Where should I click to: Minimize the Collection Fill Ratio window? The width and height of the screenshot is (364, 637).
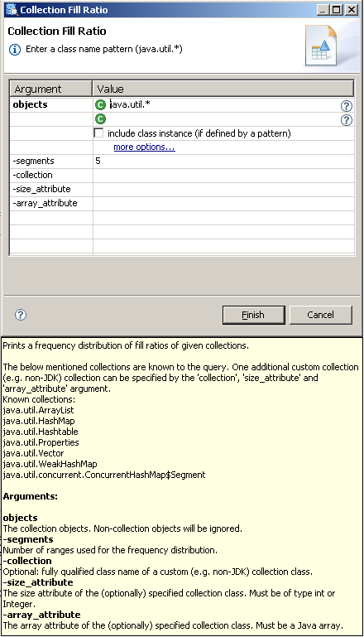[323, 10]
